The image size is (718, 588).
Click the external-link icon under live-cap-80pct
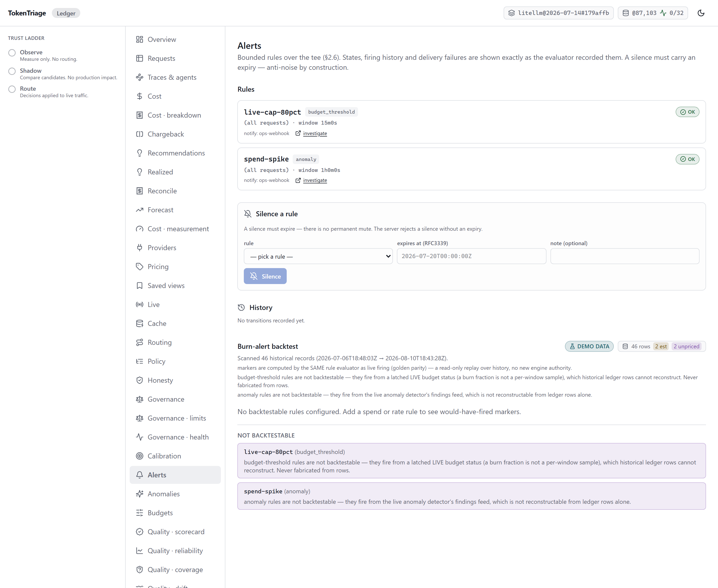point(298,133)
